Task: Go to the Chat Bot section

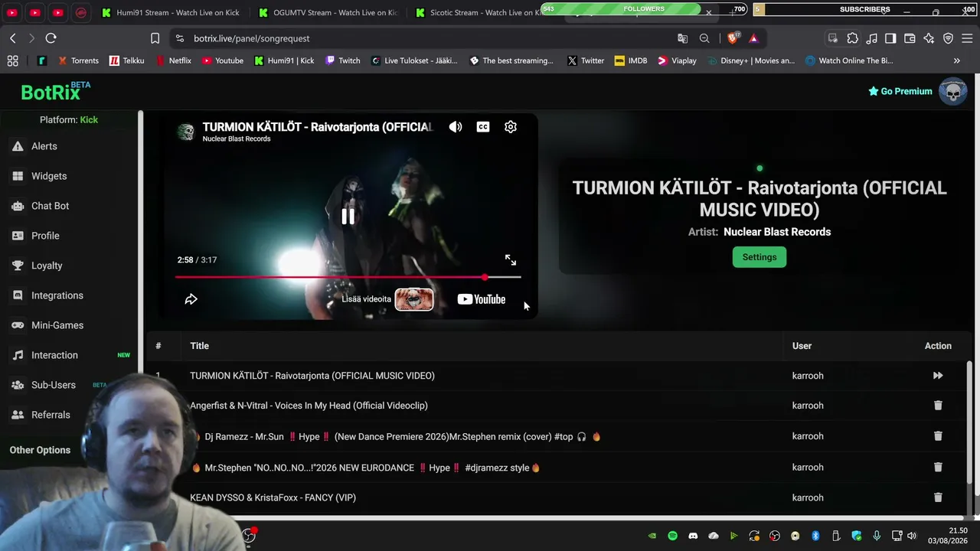Action: coord(50,206)
